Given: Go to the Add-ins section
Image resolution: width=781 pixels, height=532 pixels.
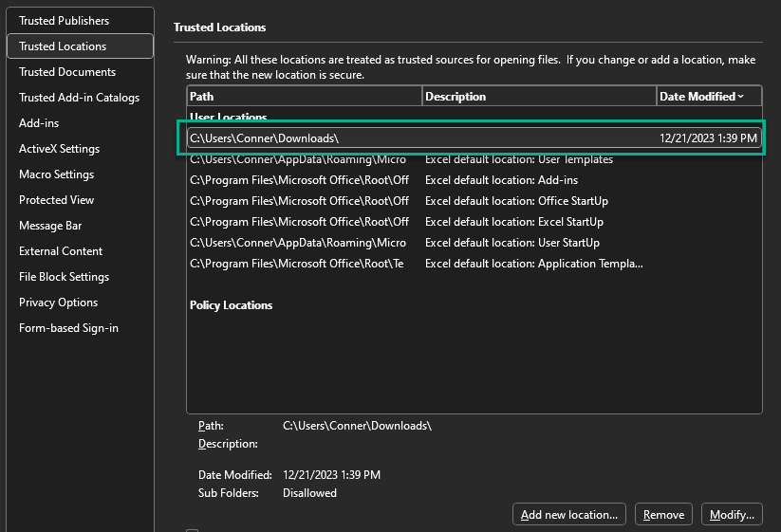Looking at the screenshot, I should pos(39,123).
